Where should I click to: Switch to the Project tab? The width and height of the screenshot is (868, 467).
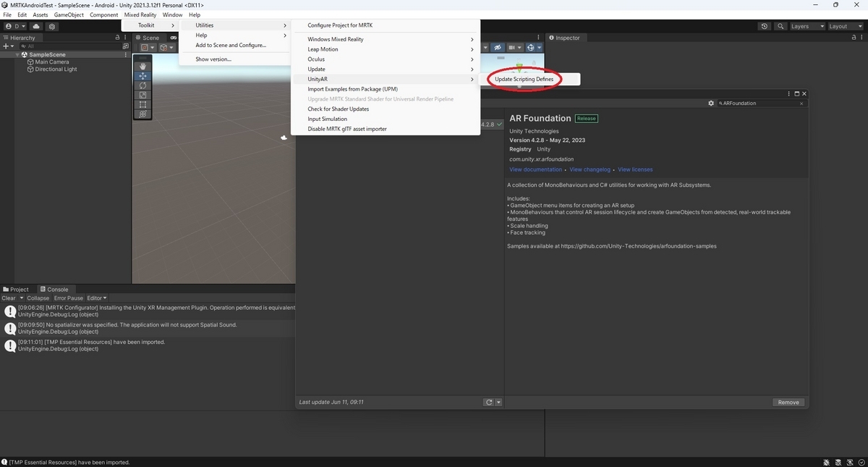(x=16, y=289)
